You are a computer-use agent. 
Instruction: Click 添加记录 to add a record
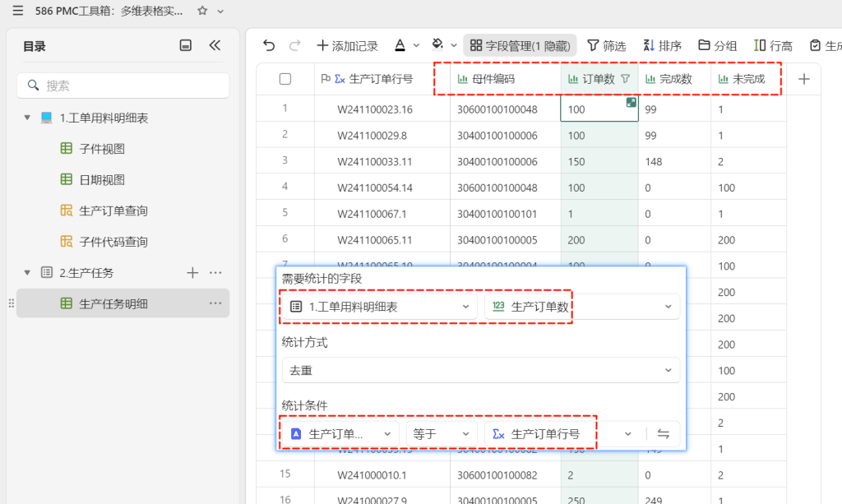(348, 46)
